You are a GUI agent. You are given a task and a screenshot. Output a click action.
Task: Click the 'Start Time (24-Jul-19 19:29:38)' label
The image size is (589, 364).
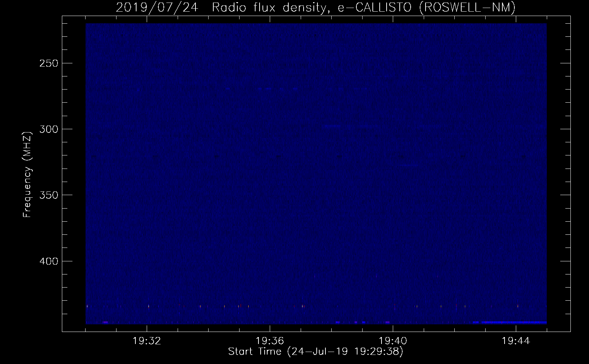[316, 352]
